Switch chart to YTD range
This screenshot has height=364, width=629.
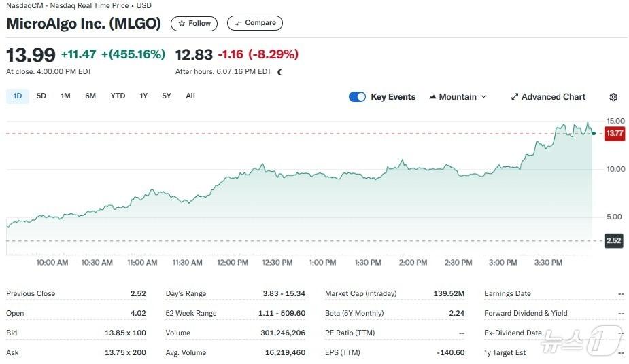118,96
